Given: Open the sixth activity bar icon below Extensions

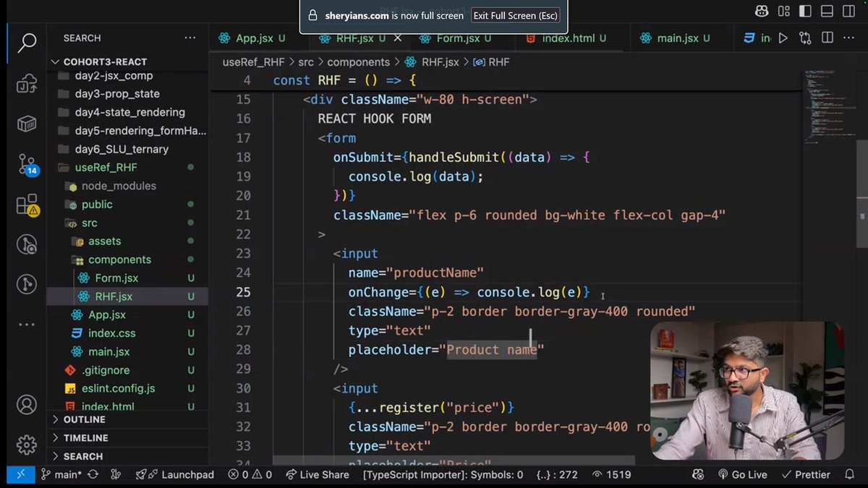Looking at the screenshot, I should pyautogui.click(x=27, y=246).
